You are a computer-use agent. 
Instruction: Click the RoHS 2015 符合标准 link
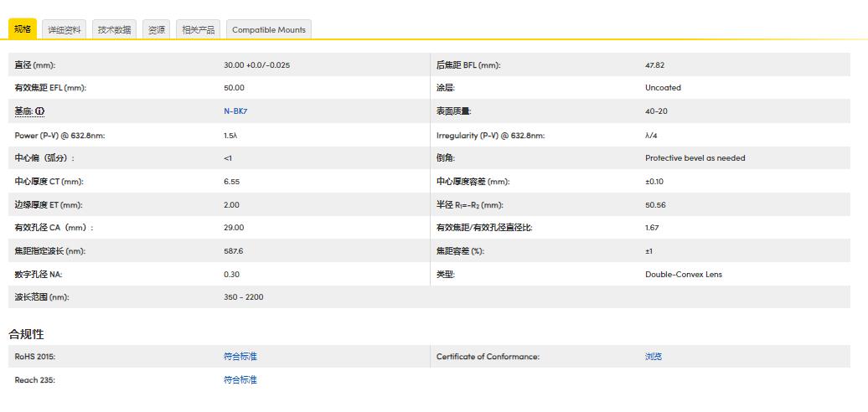(x=240, y=357)
